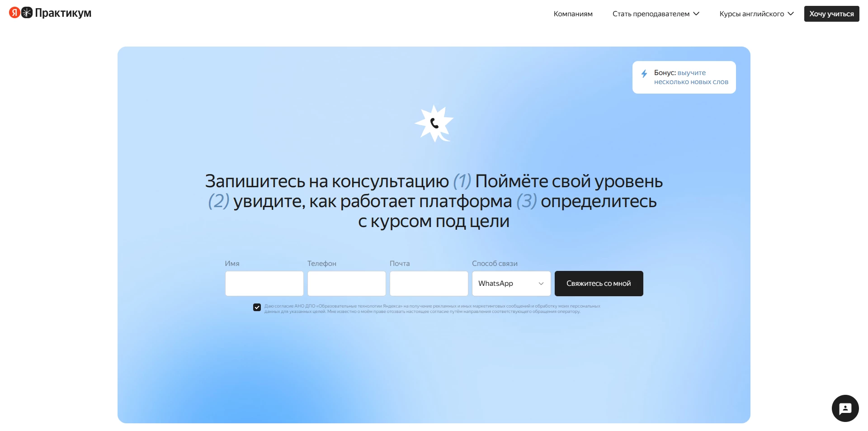Click the red asterisk logo icon
The image size is (868, 431).
[x=27, y=13]
